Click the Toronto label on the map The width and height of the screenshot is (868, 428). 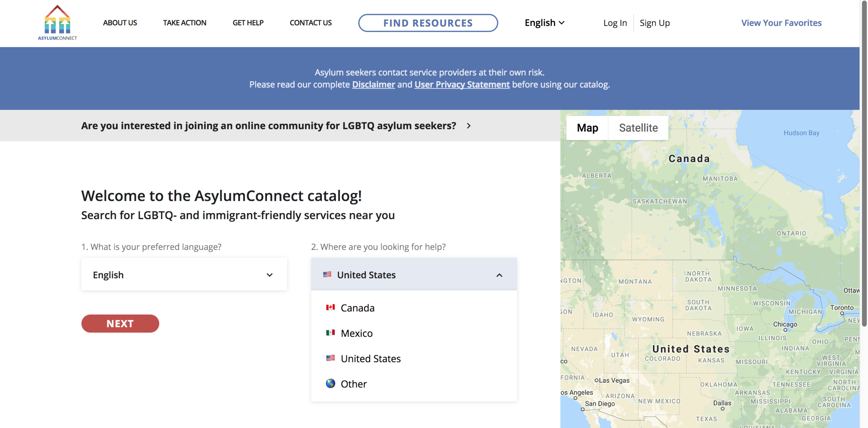coord(842,307)
